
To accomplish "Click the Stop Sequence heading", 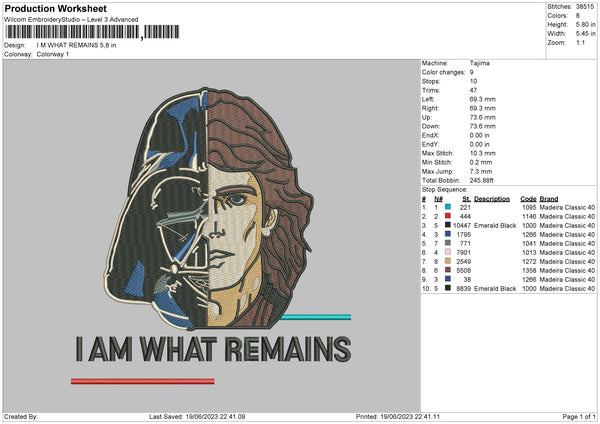I will tap(445, 187).
